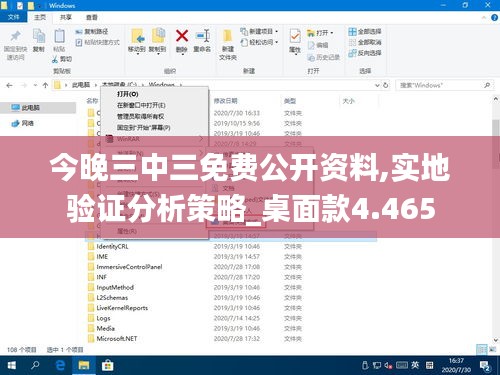
Task: Refresh the folder with the address bar refresh icon
Action: tap(386, 85)
